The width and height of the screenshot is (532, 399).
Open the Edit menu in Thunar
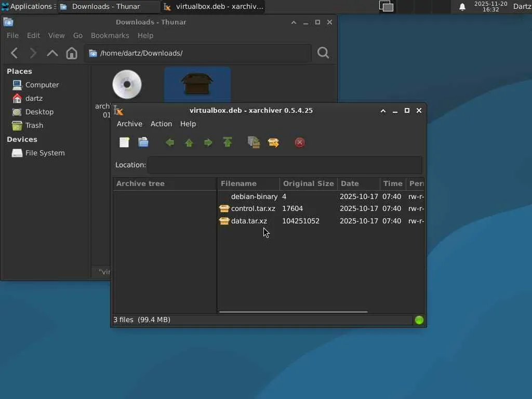point(33,35)
